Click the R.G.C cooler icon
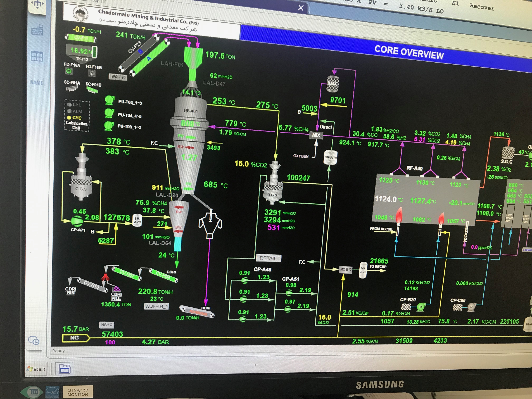 pyautogui.click(x=333, y=84)
